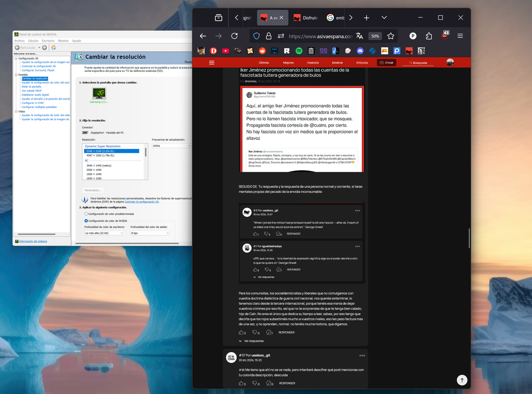Open a new browser tab
The width and height of the screenshot is (532, 394).
point(367,18)
